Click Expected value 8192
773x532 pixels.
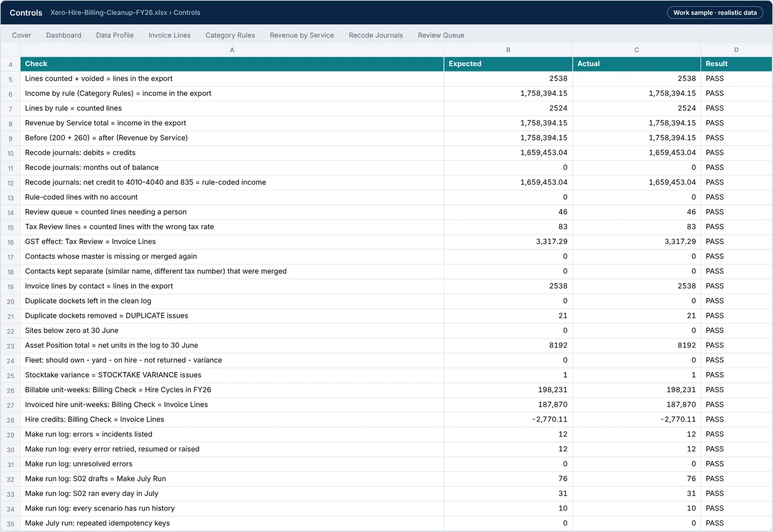point(508,345)
